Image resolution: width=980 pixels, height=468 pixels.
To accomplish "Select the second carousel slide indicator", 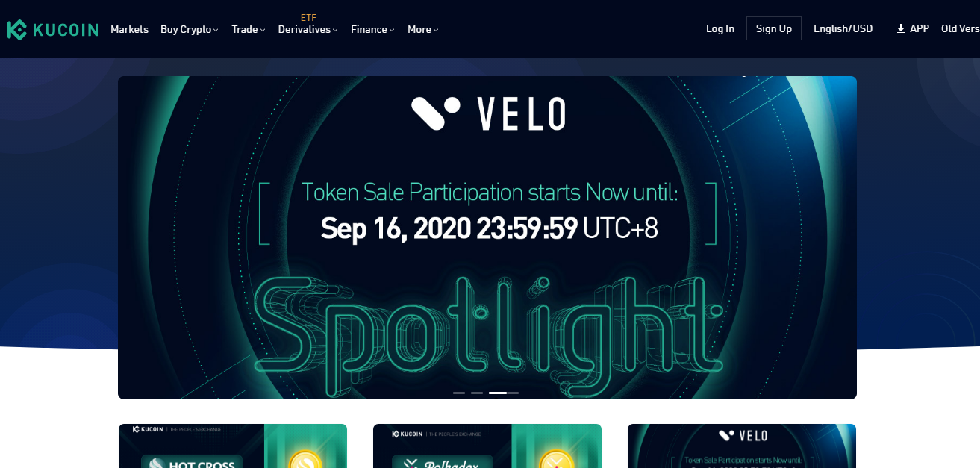I will 477,393.
